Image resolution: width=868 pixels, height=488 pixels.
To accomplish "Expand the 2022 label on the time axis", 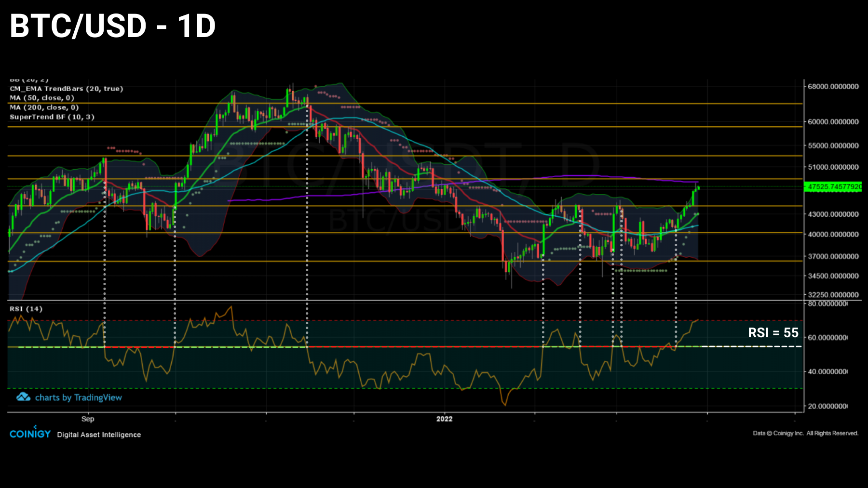I will (444, 419).
